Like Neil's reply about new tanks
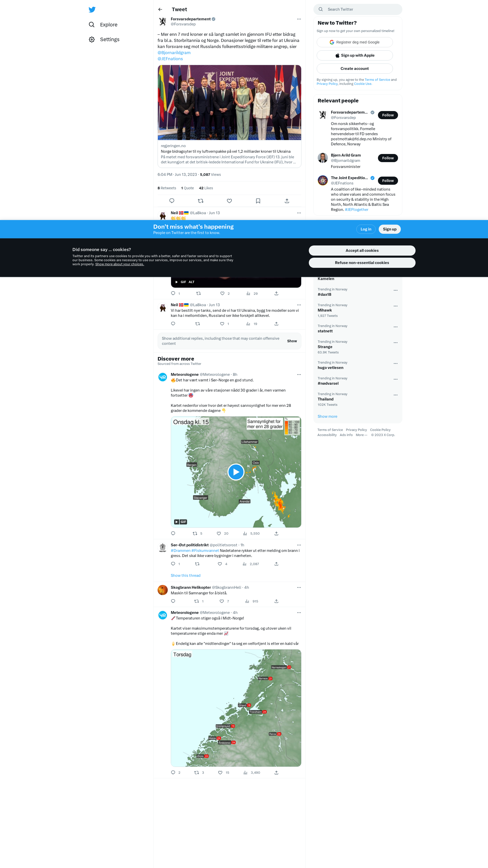Viewport: 488px width, 868px height. [x=222, y=324]
